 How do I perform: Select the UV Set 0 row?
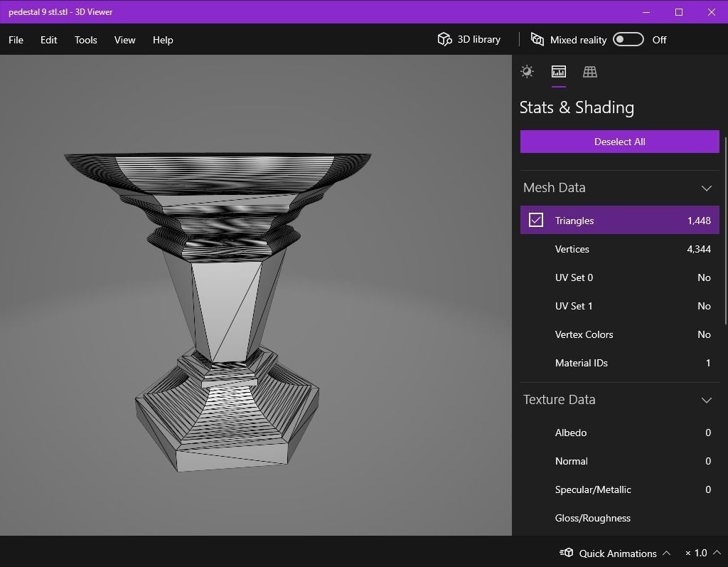[619, 277]
